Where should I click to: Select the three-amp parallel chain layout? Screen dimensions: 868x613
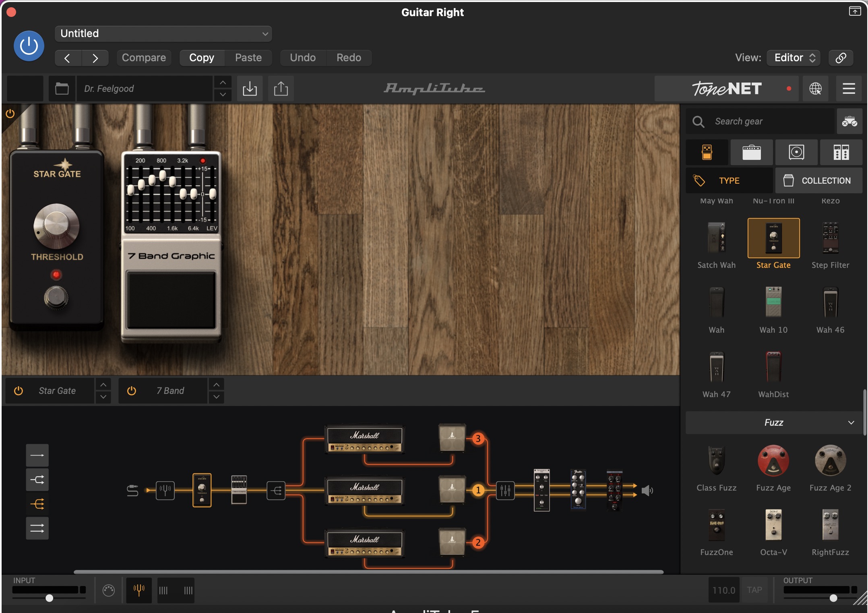(x=37, y=504)
